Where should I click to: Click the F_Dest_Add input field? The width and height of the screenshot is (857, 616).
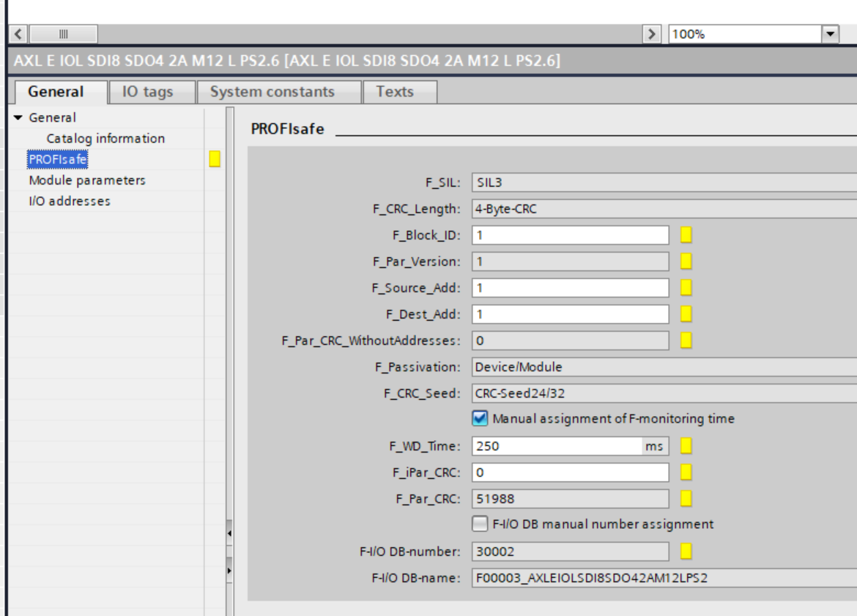pos(570,313)
